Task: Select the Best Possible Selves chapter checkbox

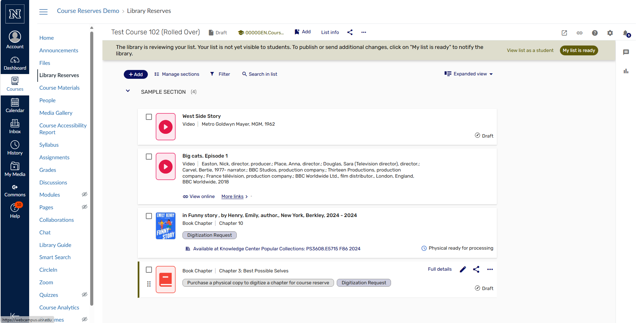Action: (149, 270)
